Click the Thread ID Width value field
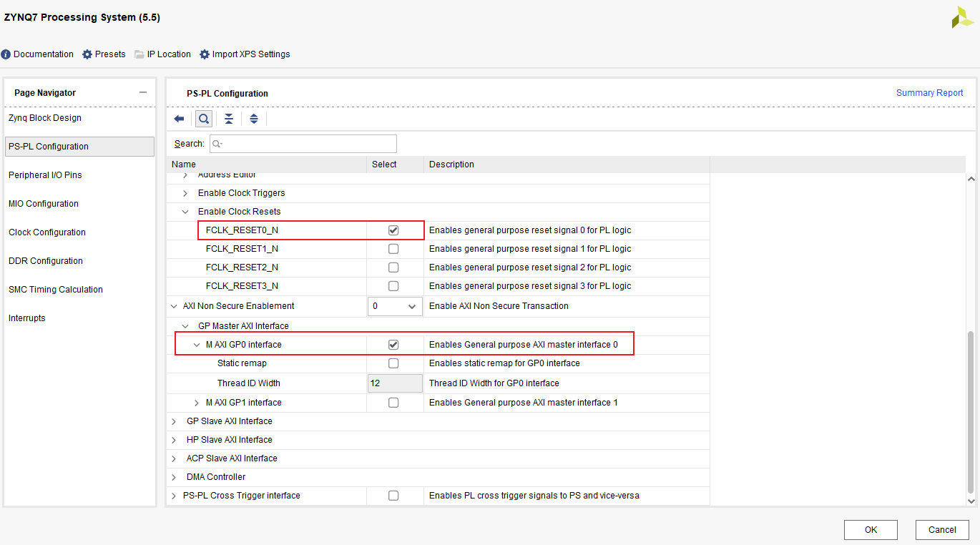The width and height of the screenshot is (980, 545). pos(395,383)
